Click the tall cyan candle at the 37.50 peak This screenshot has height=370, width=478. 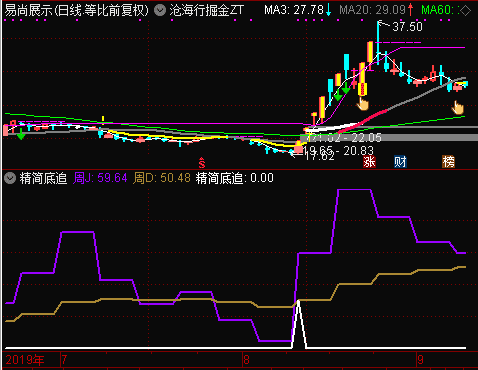(378, 43)
